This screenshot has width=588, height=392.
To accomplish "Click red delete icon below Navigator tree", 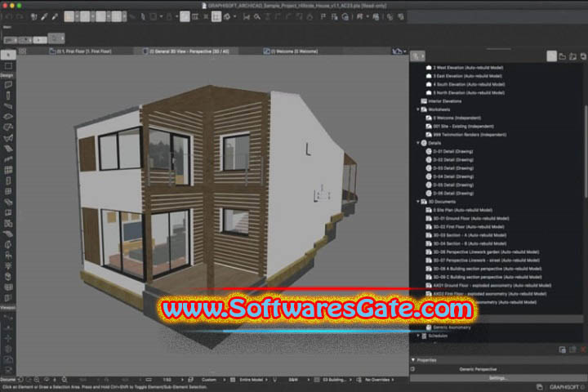I will [583, 350].
